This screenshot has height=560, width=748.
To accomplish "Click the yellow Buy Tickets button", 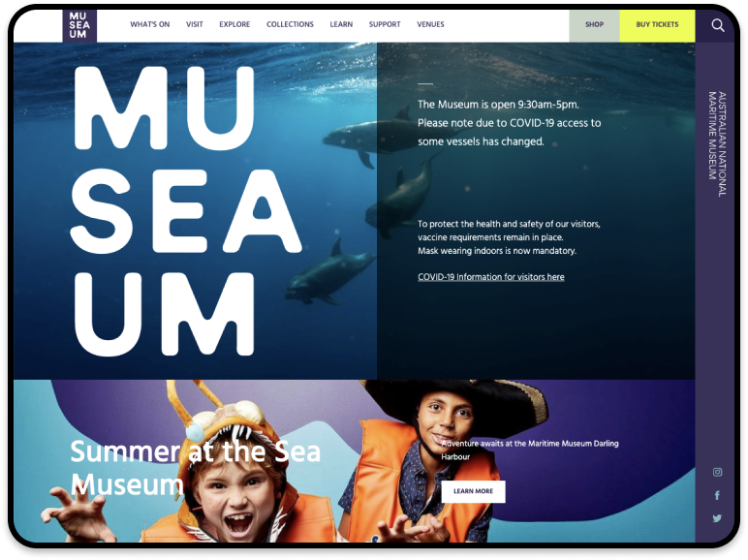I will 657,25.
